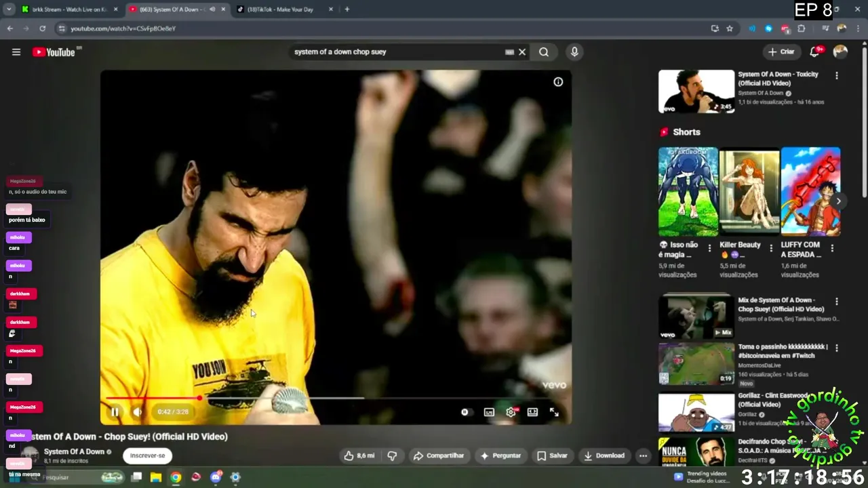This screenshot has width=868, height=488.
Task: Pause the video
Action: pyautogui.click(x=115, y=411)
